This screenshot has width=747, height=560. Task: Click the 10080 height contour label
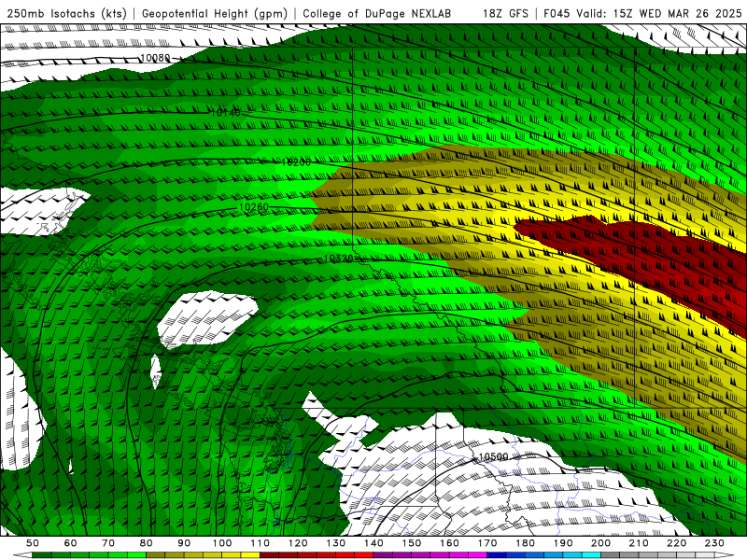pyautogui.click(x=155, y=58)
